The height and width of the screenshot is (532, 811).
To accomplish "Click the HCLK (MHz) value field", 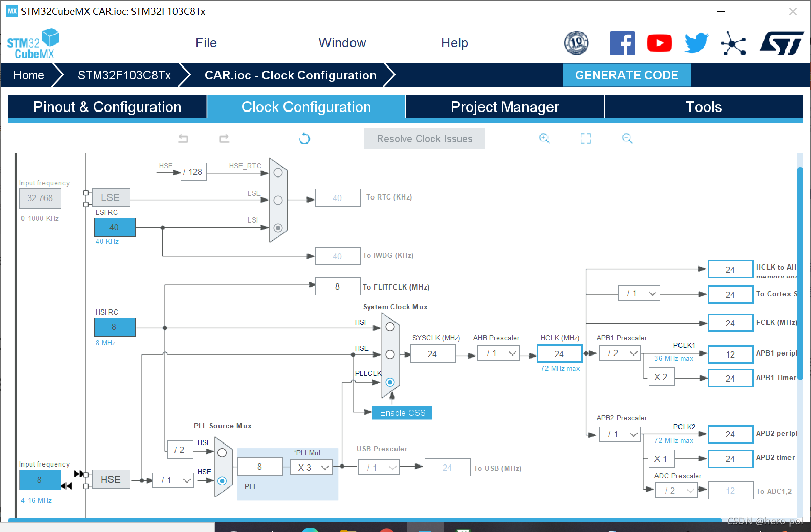I will coord(559,353).
